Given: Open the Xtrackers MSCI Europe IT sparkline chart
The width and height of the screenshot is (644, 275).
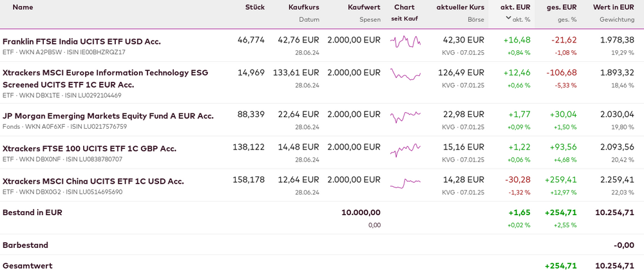Looking at the screenshot, I should click(x=405, y=74).
